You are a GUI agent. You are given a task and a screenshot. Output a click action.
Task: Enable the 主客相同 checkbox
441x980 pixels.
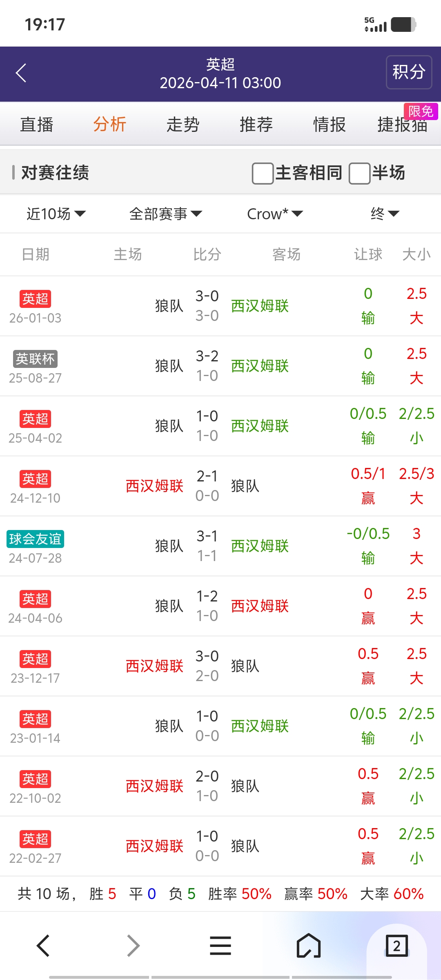point(263,173)
